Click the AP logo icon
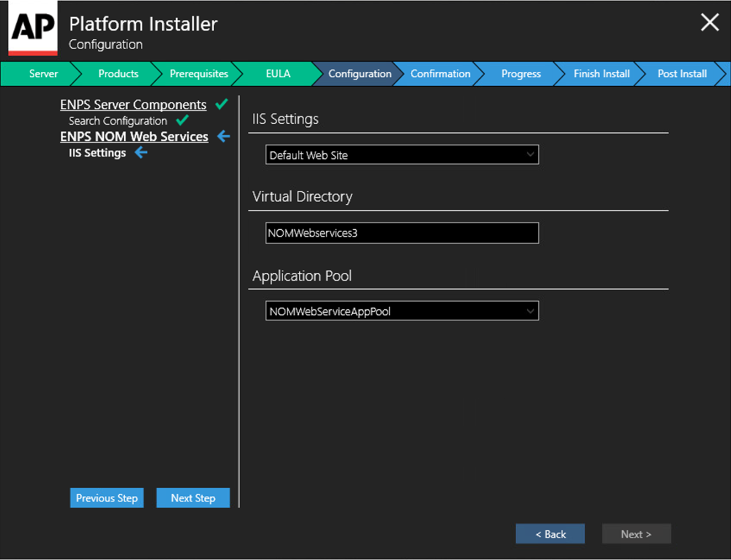731x560 pixels. (x=33, y=28)
